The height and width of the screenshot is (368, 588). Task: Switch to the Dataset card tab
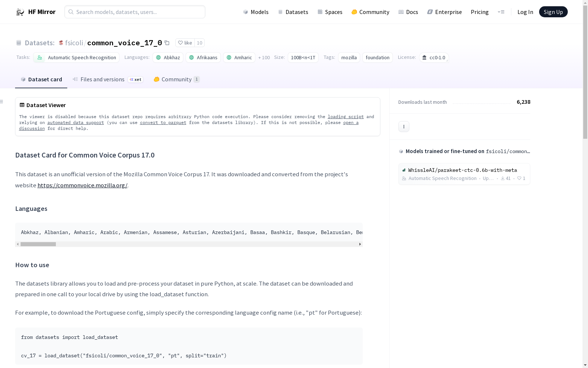(x=41, y=79)
